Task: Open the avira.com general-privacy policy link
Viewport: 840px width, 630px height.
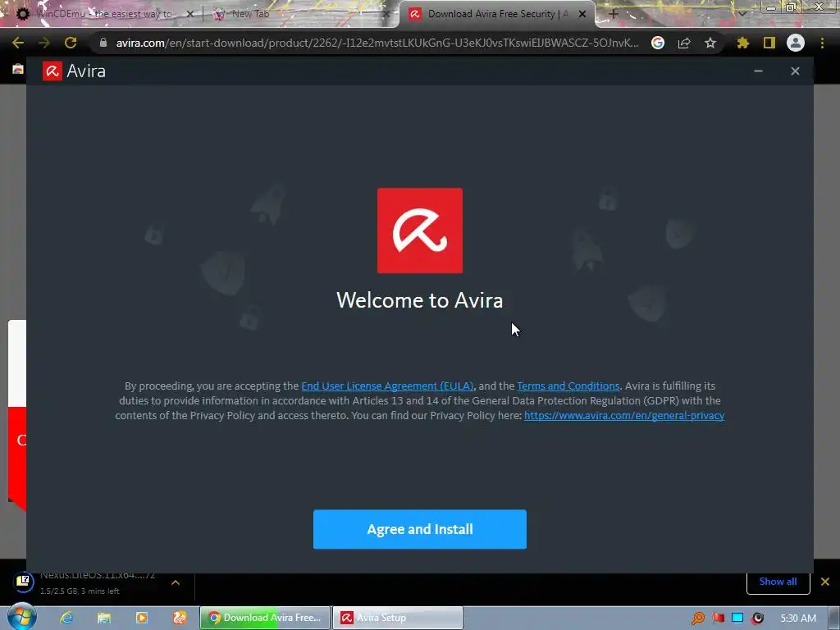Action: (624, 415)
